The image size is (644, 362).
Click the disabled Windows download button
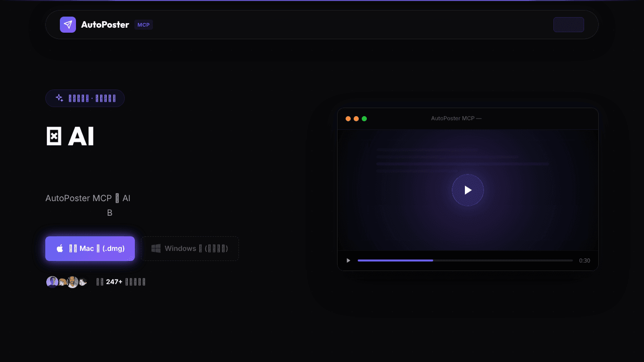pos(190,248)
